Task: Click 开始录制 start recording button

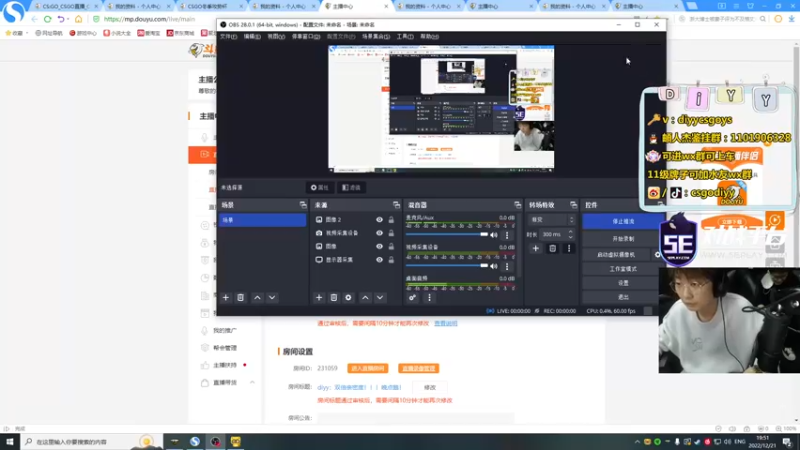Action: pyautogui.click(x=623, y=239)
